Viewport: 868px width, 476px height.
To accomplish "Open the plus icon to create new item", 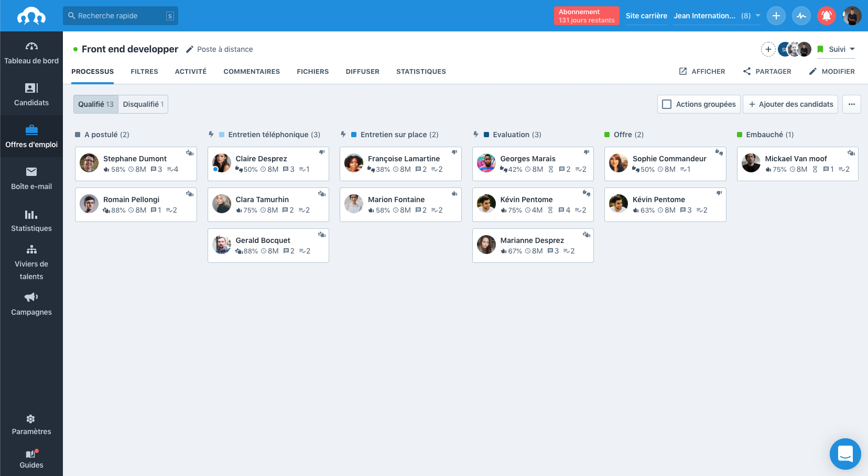I will click(x=776, y=16).
